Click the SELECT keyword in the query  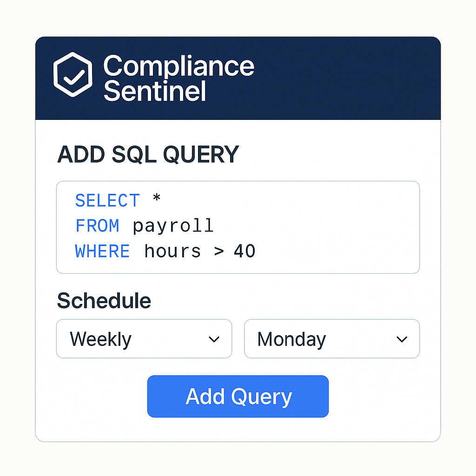coord(107,200)
